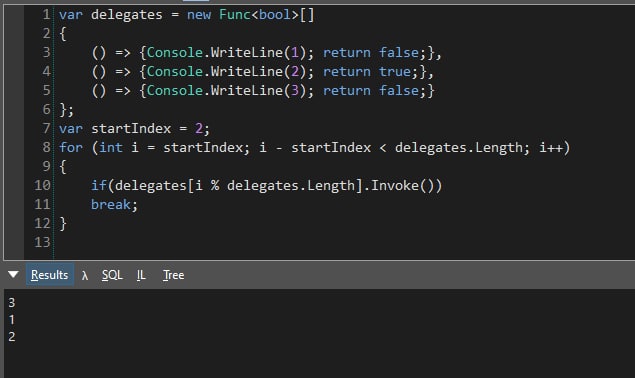Click closing brace on line 12
Screen dimensions: 635x378
pos(63,224)
